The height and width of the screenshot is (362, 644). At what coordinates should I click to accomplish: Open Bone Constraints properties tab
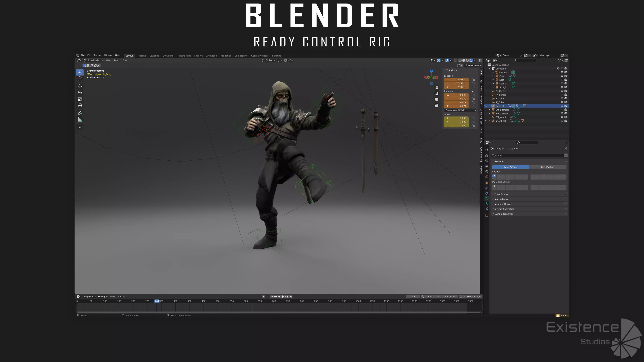pos(487,209)
